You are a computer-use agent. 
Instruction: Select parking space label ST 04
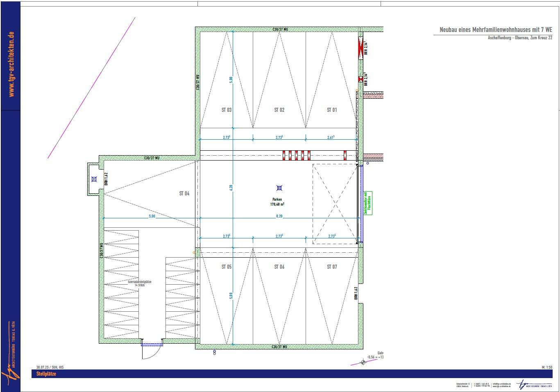(184, 193)
